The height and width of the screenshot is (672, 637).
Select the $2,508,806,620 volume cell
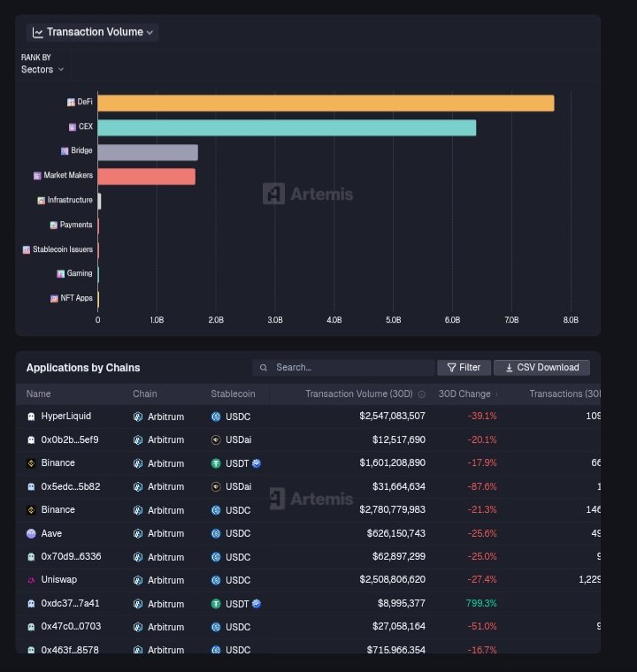[x=392, y=579]
